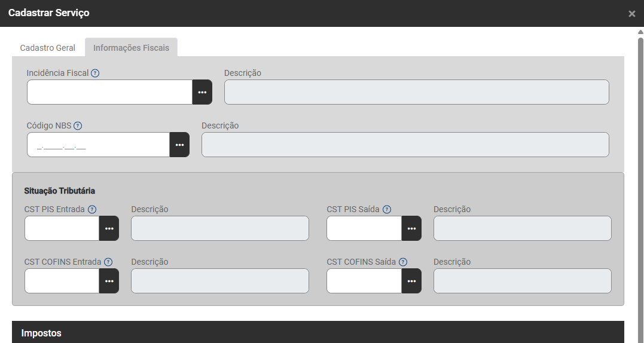
Task: Open the Incidência Fiscal lookup ellipsis button
Action: click(x=202, y=92)
